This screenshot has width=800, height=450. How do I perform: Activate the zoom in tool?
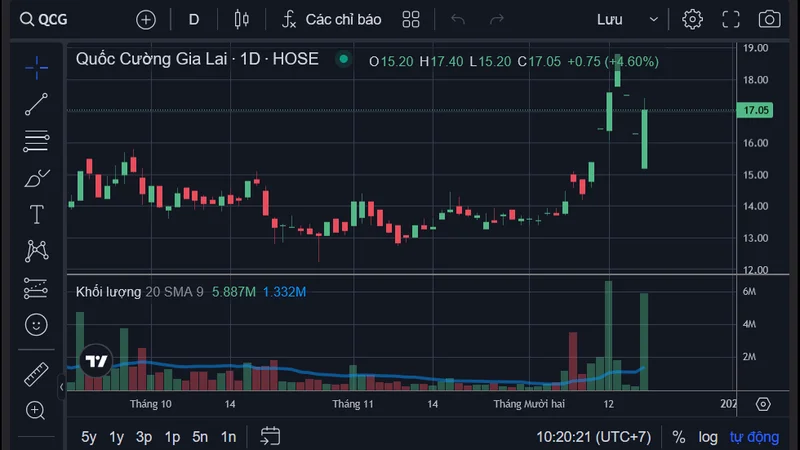pyautogui.click(x=35, y=410)
